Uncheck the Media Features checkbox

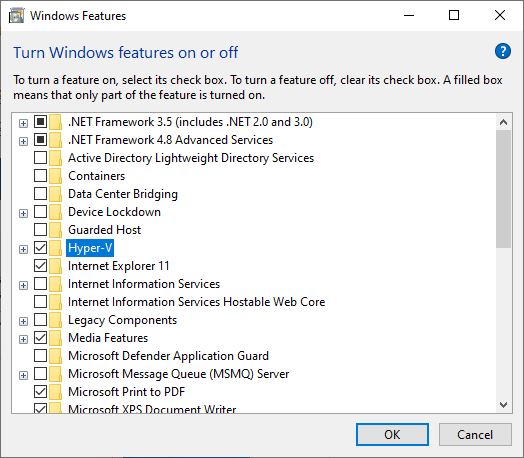pos(40,338)
